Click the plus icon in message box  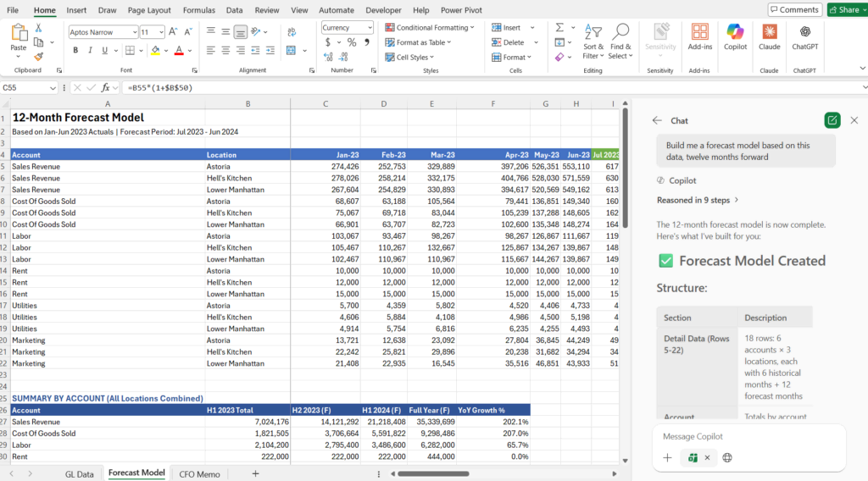click(667, 458)
